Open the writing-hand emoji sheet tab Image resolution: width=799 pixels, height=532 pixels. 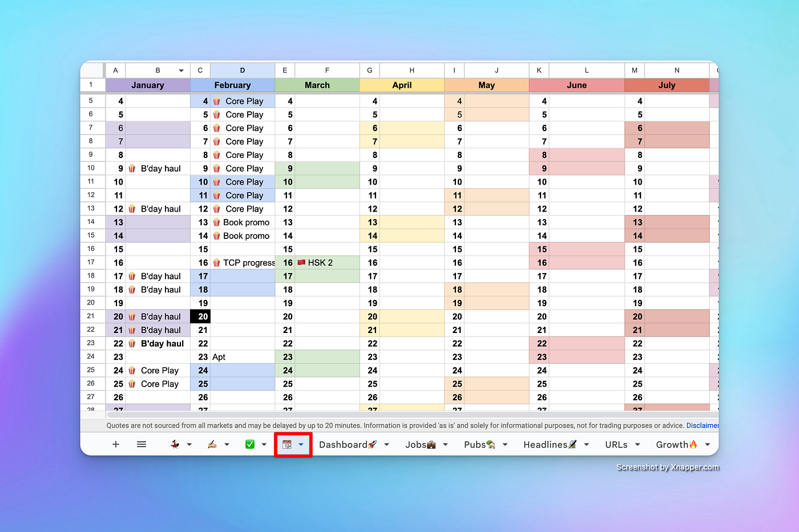(213, 444)
